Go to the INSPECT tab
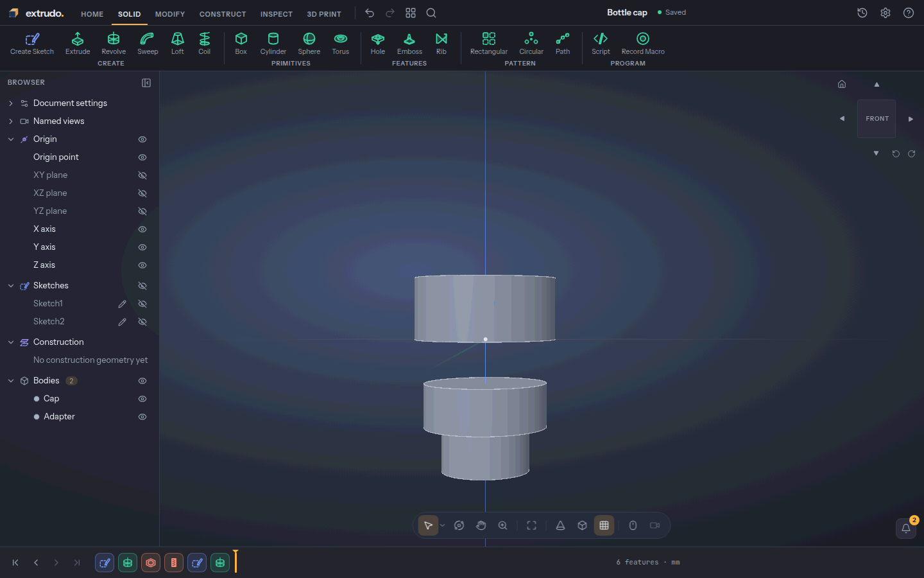The image size is (924, 578). [277, 14]
